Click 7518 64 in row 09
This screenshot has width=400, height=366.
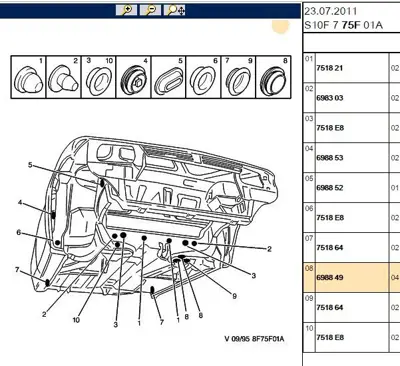point(330,307)
